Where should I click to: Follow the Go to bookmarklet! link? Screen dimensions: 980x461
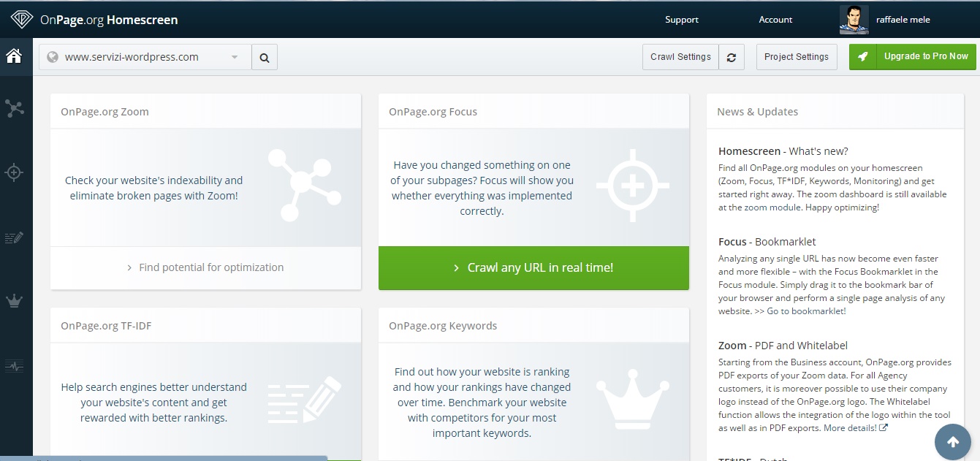click(x=806, y=311)
